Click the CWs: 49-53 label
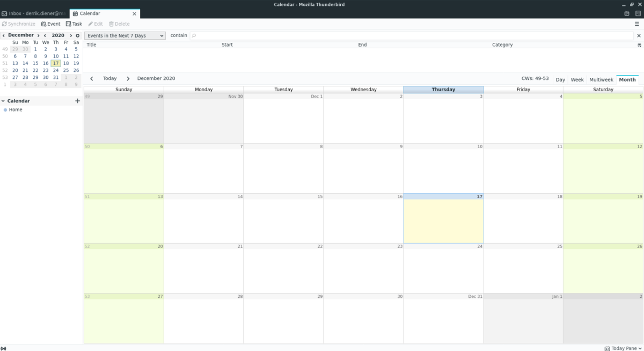 point(535,78)
